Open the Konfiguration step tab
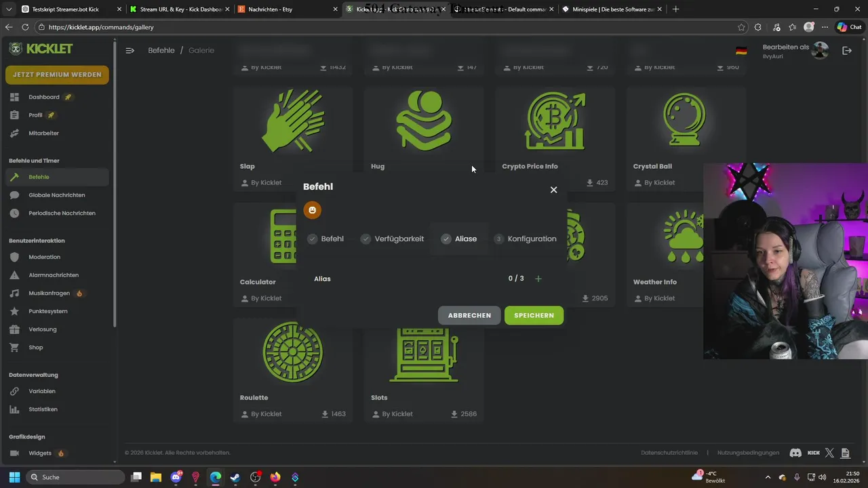 526,239
